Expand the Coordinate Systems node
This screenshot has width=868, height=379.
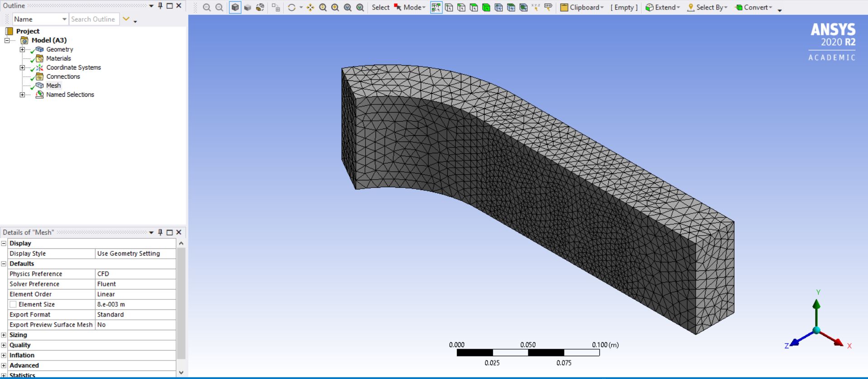22,67
